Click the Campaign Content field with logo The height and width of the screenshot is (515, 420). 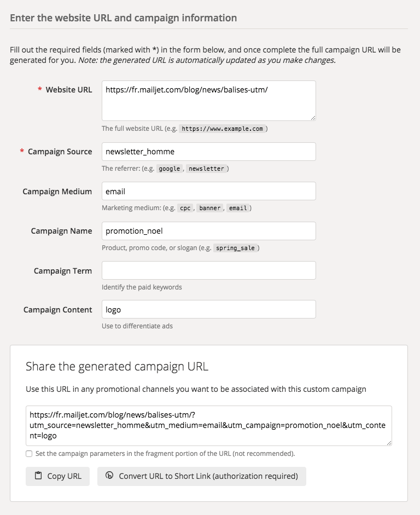[x=209, y=309]
